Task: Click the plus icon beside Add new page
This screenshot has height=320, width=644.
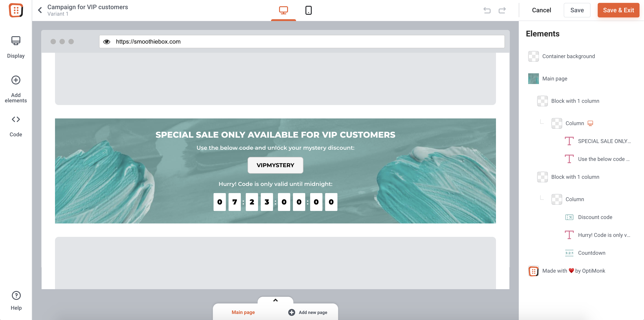Action: 292,312
